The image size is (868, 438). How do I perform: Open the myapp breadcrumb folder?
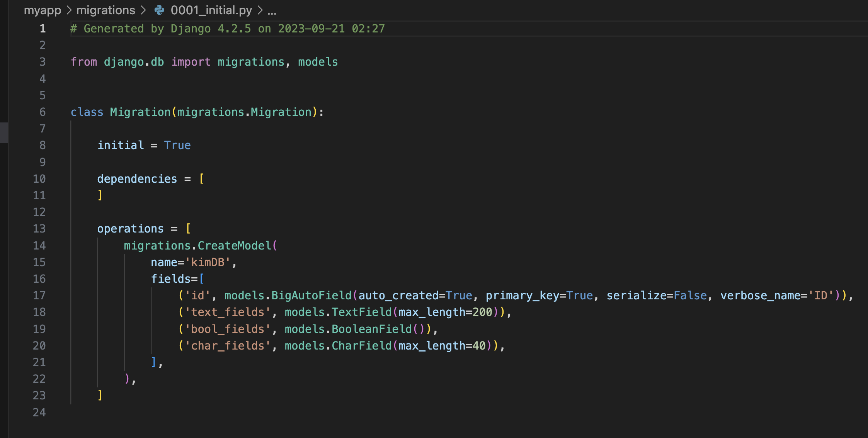pyautogui.click(x=43, y=10)
